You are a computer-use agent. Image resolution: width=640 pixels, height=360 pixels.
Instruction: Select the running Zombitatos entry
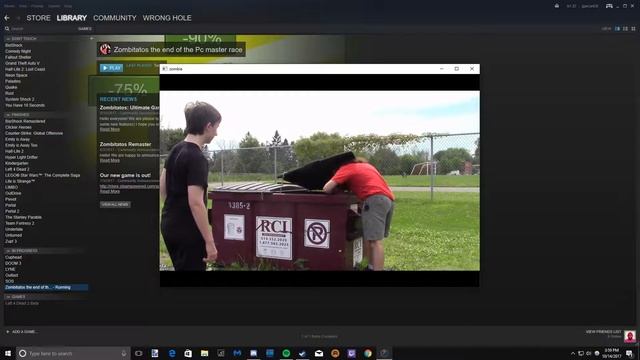(x=46, y=287)
